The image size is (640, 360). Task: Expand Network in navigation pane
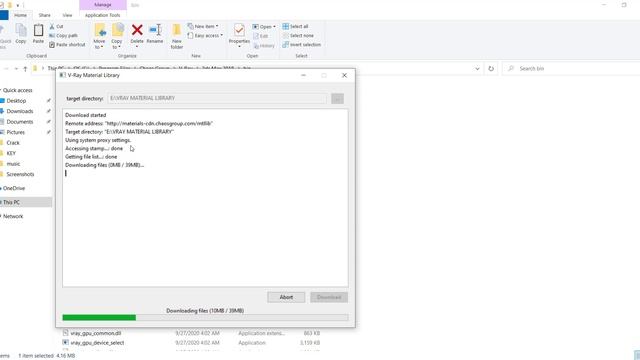[1, 216]
